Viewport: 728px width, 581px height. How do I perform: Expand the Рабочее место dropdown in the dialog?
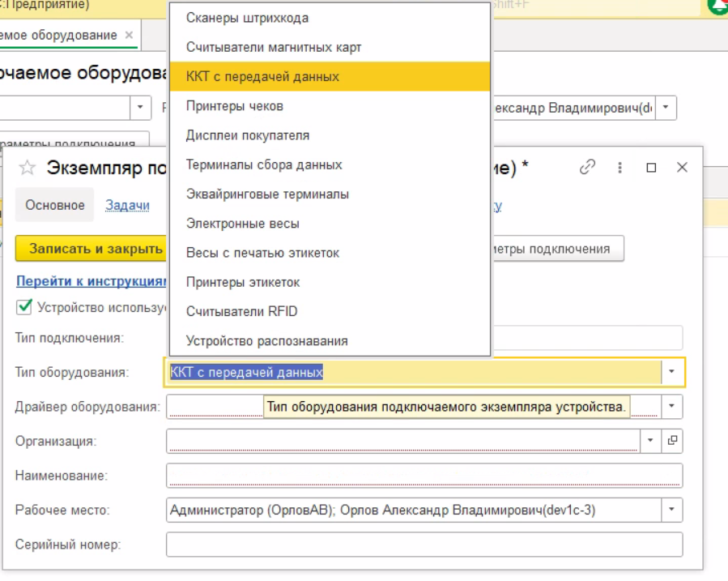pyautogui.click(x=672, y=510)
